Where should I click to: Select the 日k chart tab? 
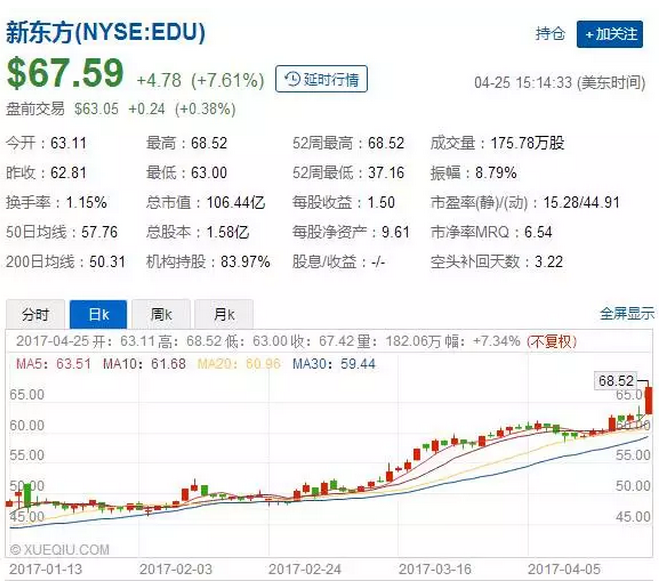(x=98, y=315)
